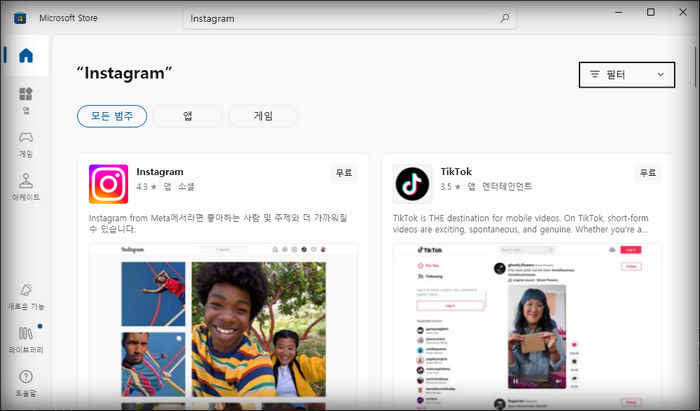Open the TikTok app title
This screenshot has height=411, width=700.
coord(456,172)
